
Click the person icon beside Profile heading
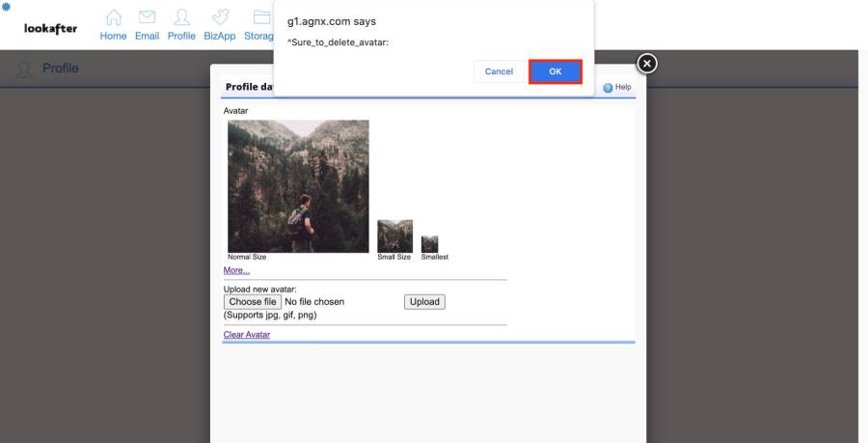coord(25,69)
